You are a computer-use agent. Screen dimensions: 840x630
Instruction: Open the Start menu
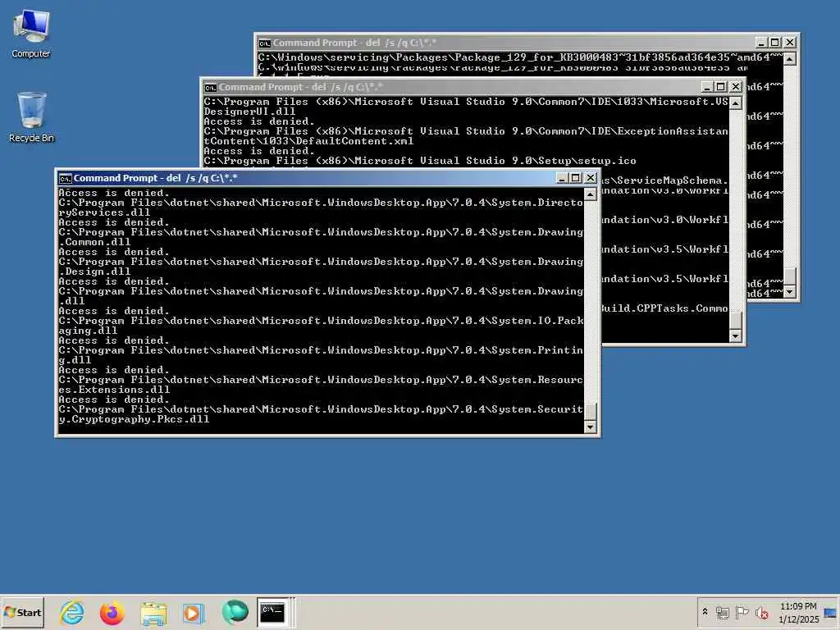22,612
